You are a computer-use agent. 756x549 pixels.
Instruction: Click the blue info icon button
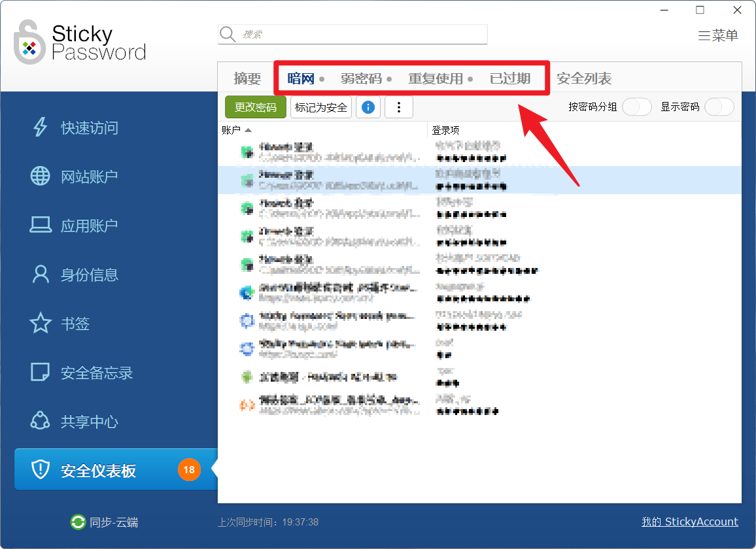pos(368,107)
